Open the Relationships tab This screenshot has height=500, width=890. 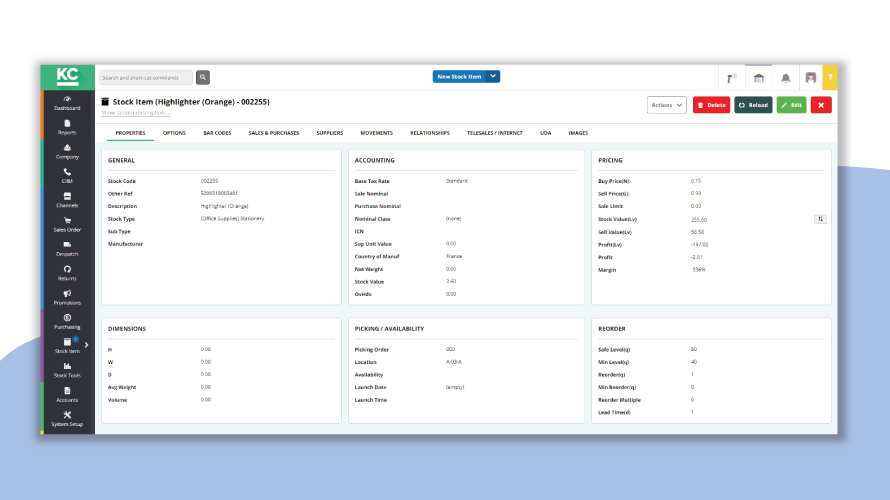point(430,133)
